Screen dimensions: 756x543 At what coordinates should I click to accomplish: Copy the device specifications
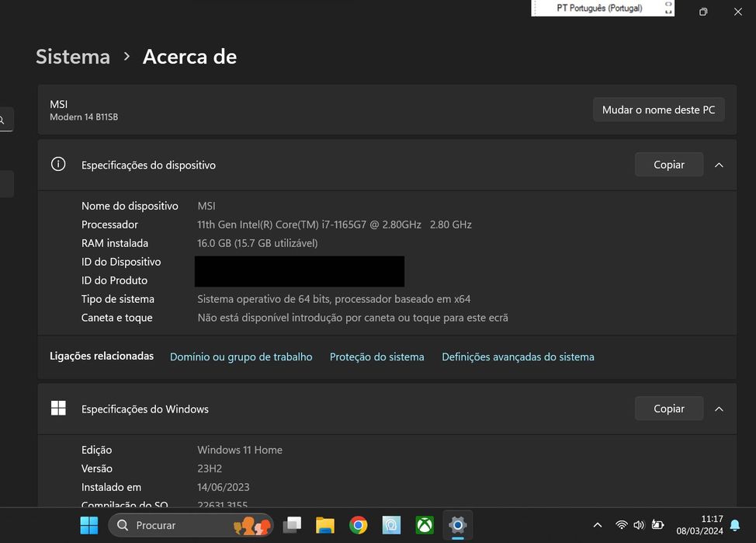(669, 165)
